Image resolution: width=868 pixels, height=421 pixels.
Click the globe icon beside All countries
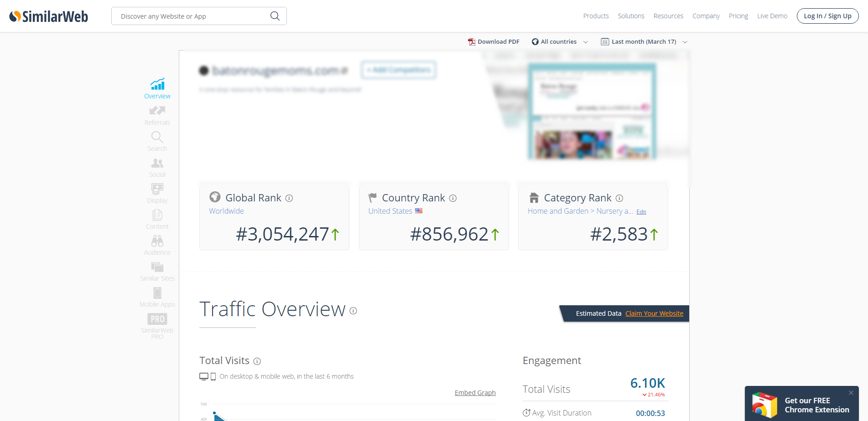(535, 42)
